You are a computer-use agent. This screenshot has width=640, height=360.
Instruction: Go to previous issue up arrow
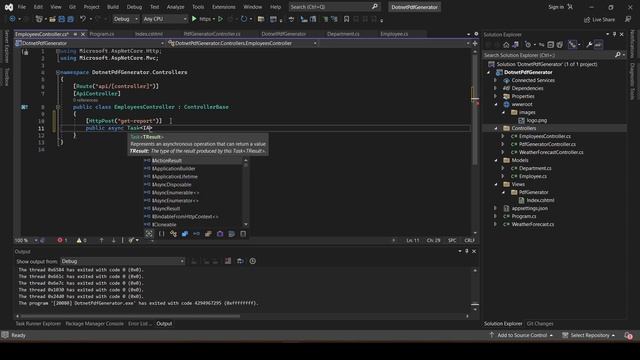pyautogui.click(x=102, y=240)
